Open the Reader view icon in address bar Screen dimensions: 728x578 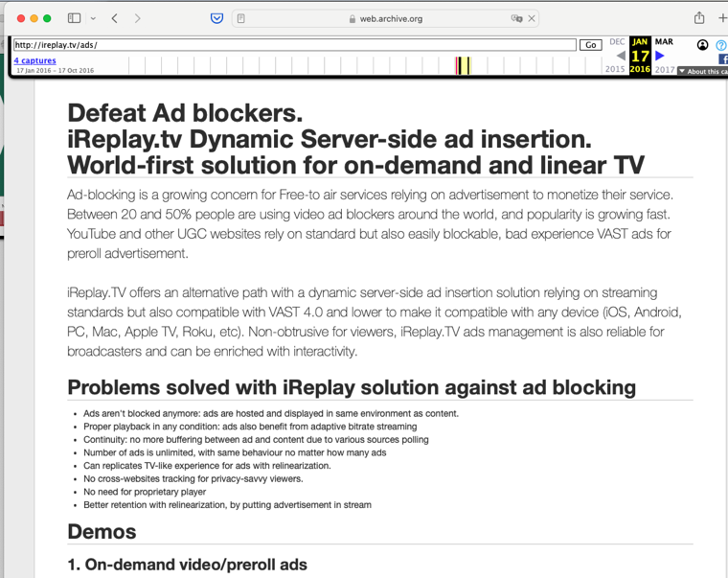pos(241,18)
